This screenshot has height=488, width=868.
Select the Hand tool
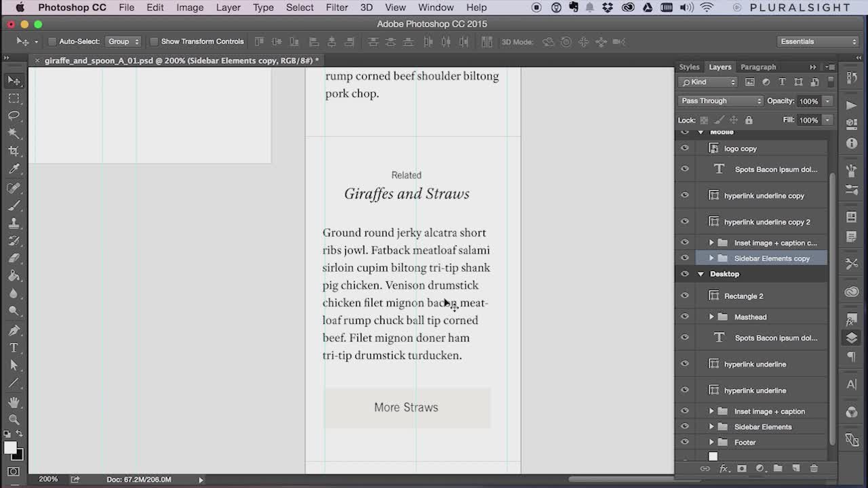(14, 403)
